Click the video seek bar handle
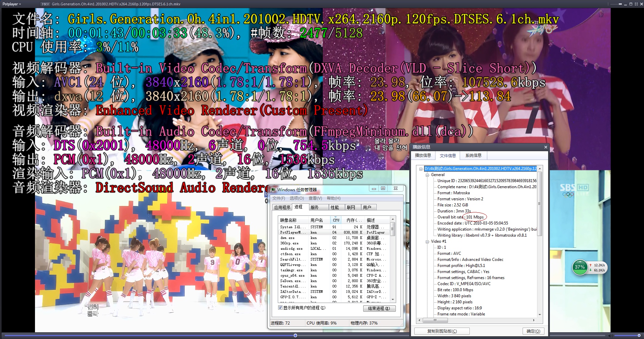 295,335
